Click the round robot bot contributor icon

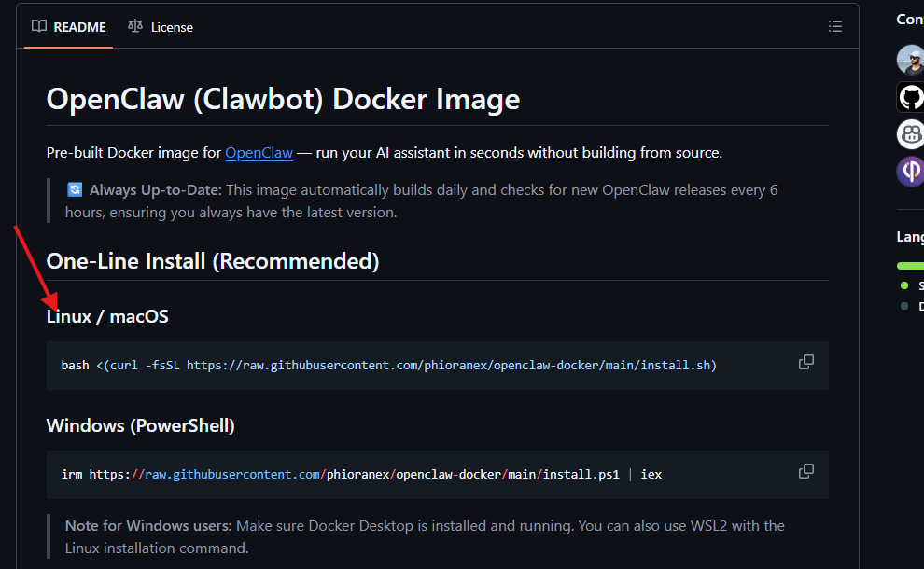[x=910, y=133]
